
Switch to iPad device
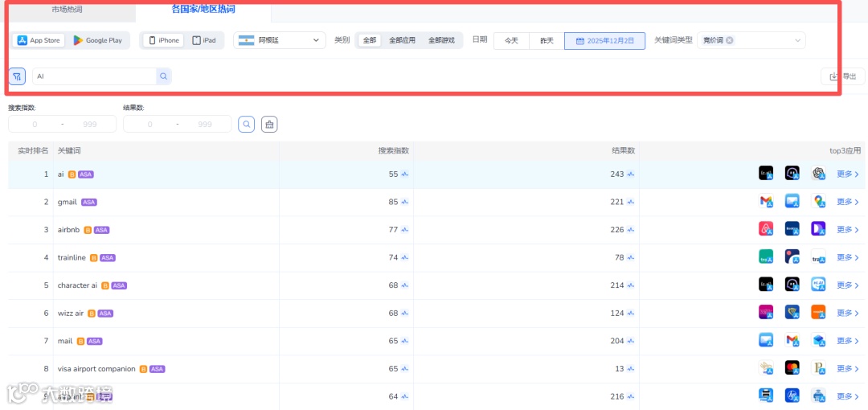tap(204, 40)
